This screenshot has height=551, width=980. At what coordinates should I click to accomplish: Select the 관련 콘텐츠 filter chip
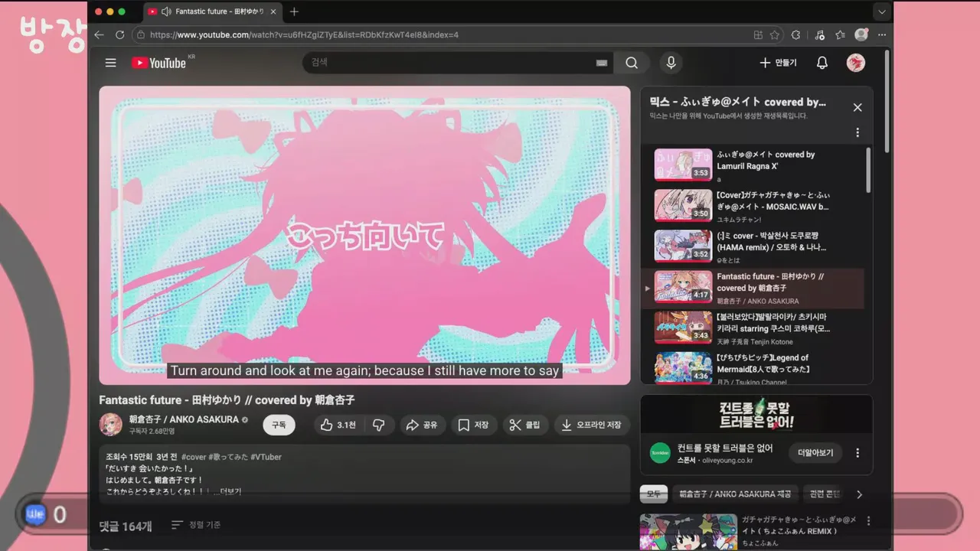coord(825,494)
